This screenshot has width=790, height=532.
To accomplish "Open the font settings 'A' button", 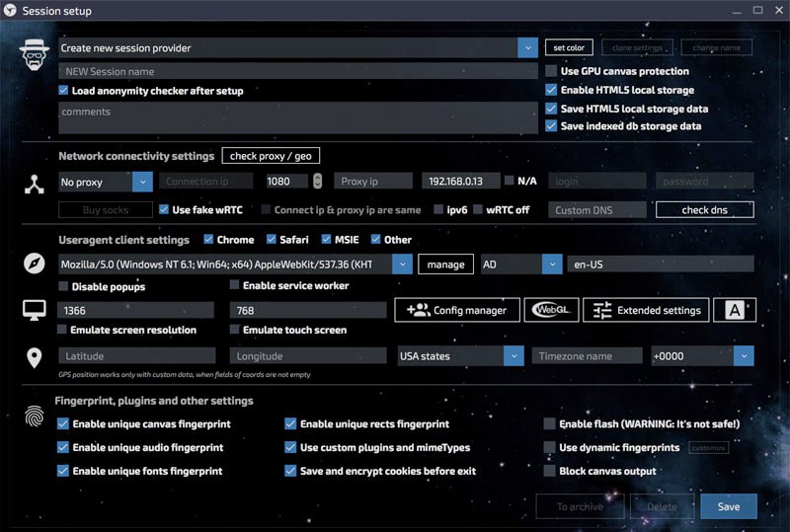I will (x=734, y=310).
